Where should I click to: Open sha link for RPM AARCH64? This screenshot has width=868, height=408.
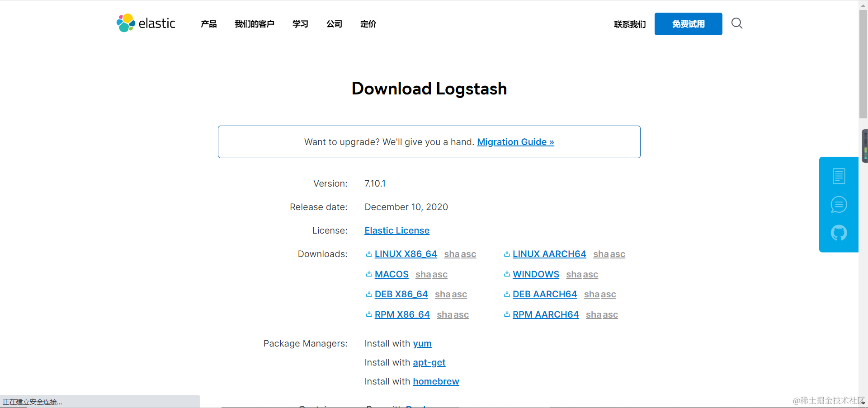click(594, 315)
